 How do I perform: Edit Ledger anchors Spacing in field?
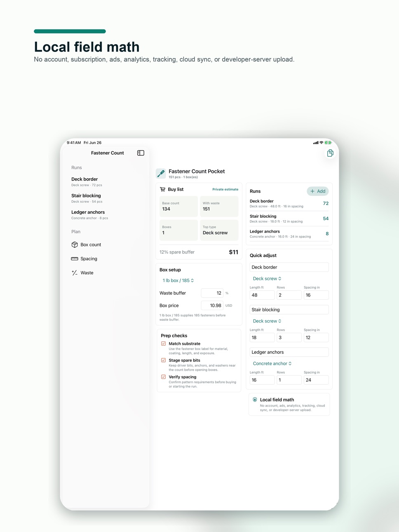pyautogui.click(x=316, y=380)
